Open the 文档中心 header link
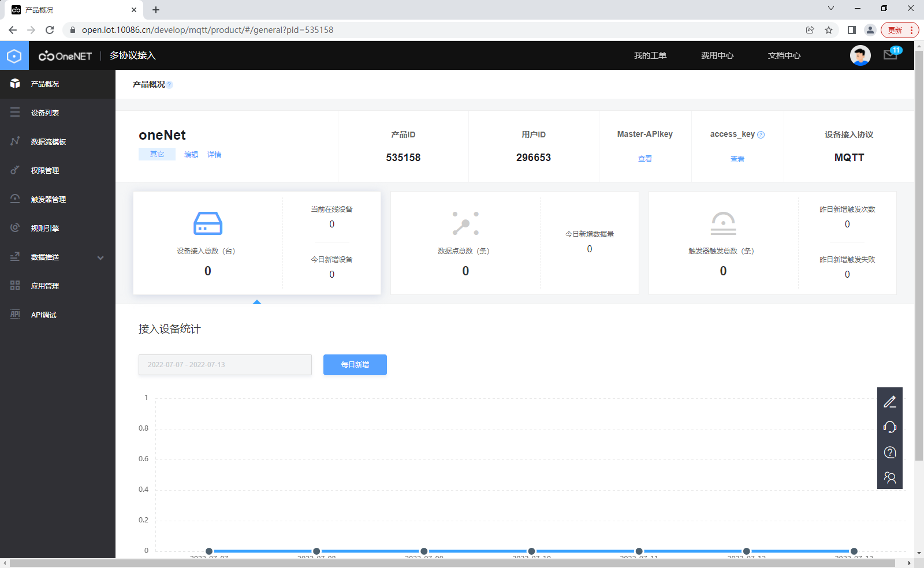924x568 pixels. pyautogui.click(x=784, y=56)
